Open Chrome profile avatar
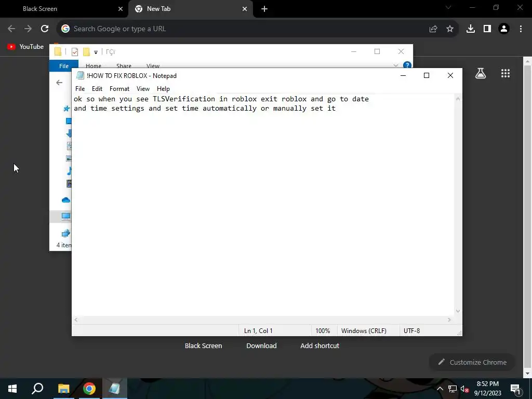 504,29
